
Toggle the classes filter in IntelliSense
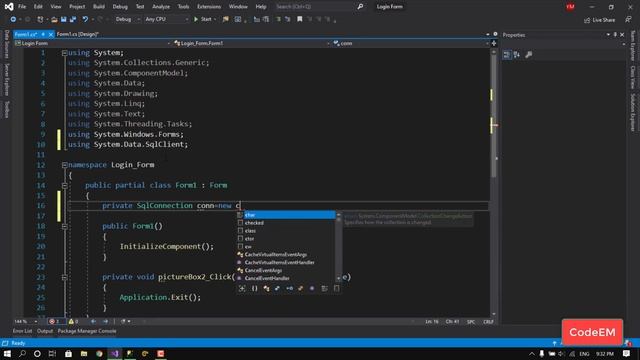(x=266, y=289)
